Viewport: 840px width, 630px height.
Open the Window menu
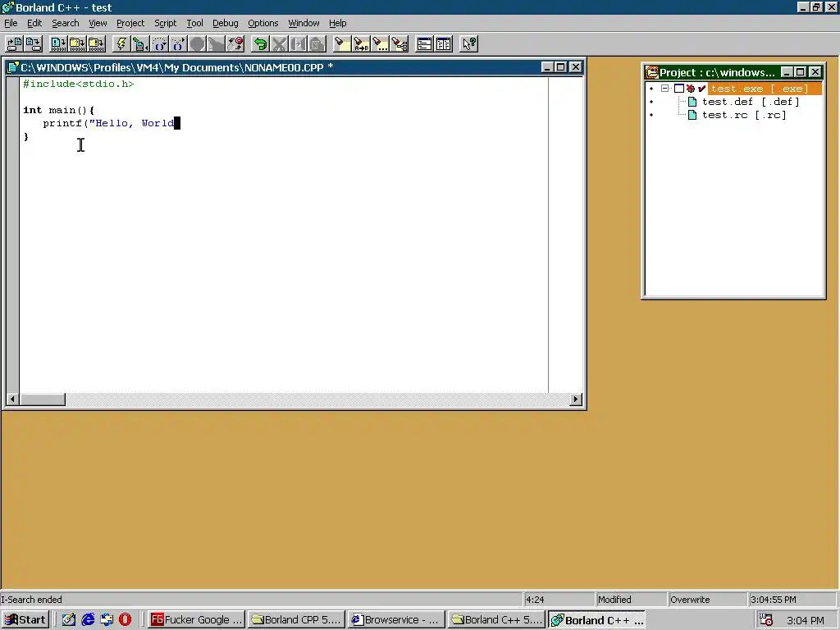point(304,23)
